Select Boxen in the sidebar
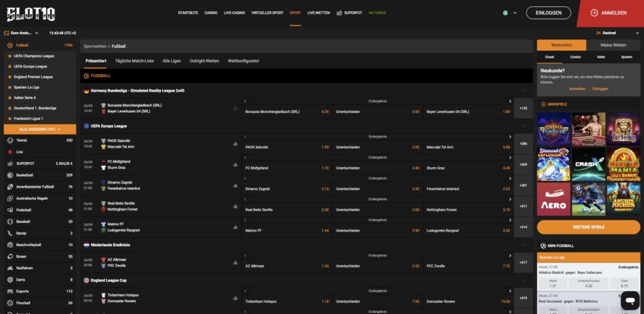 coord(40,256)
